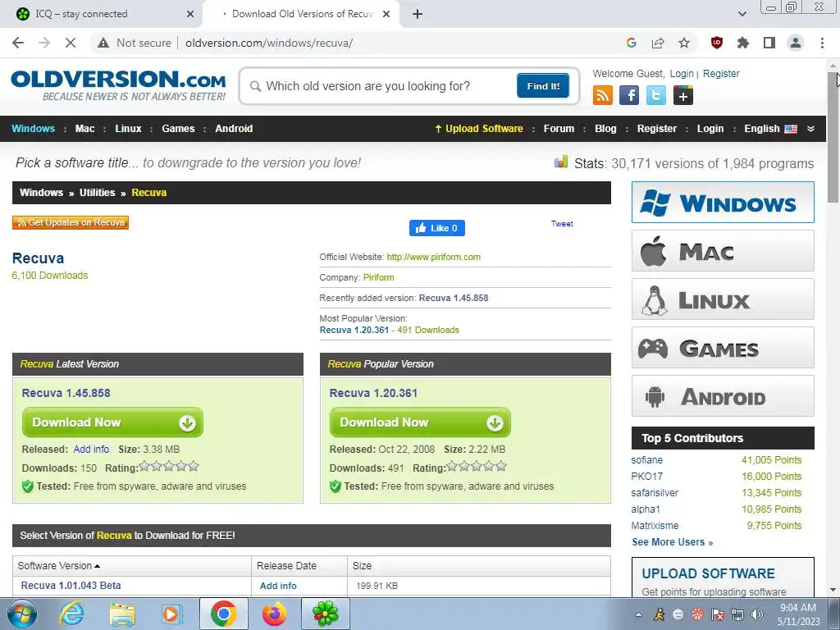Download Now for Recuva 1.45.858
The width and height of the screenshot is (840, 630).
click(x=112, y=422)
